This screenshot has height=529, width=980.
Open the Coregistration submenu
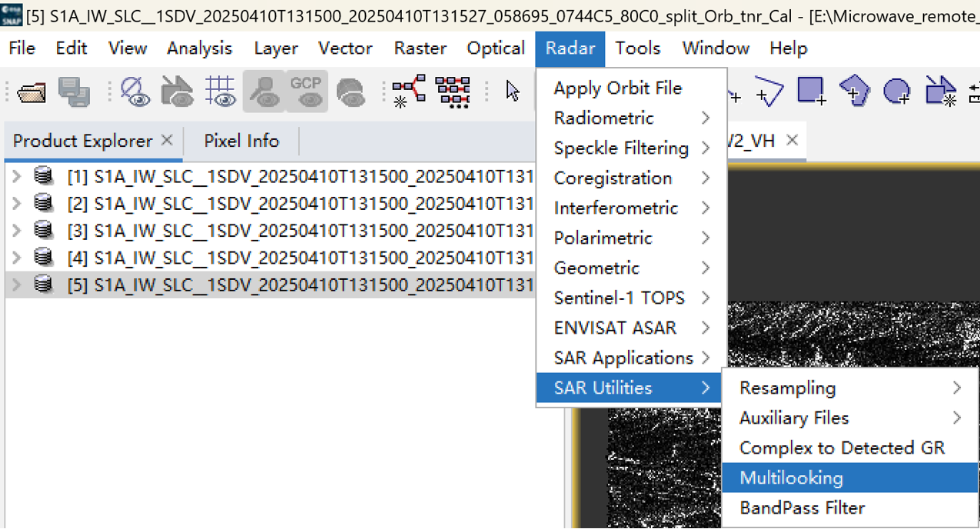[x=631, y=178]
